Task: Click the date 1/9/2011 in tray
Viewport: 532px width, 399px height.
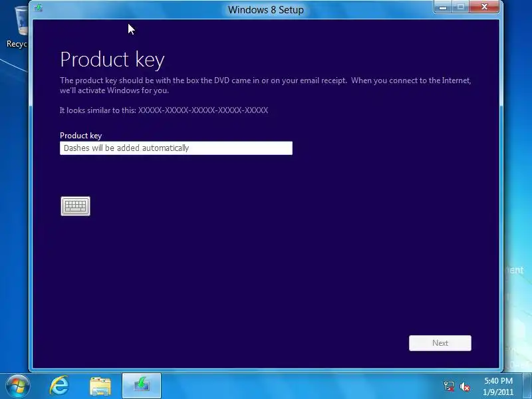Action: pyautogui.click(x=498, y=392)
